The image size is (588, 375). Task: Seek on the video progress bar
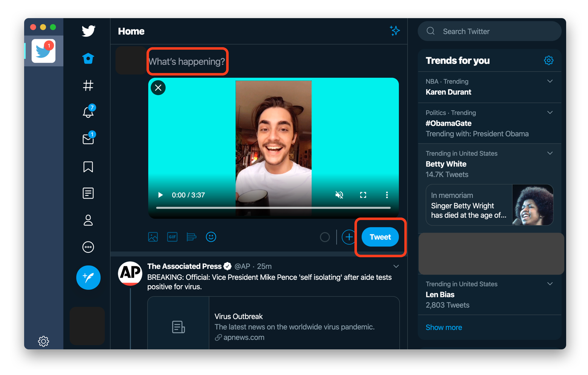click(x=273, y=208)
